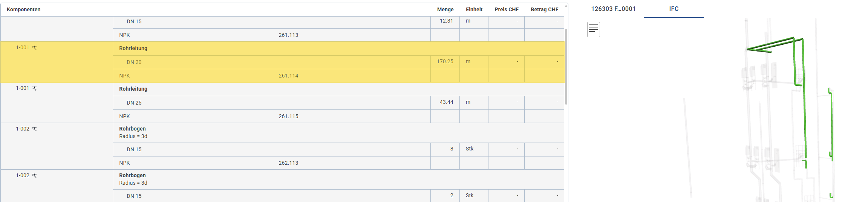Click the pipe icon beside highlighted 1-001 entry

(x=34, y=48)
